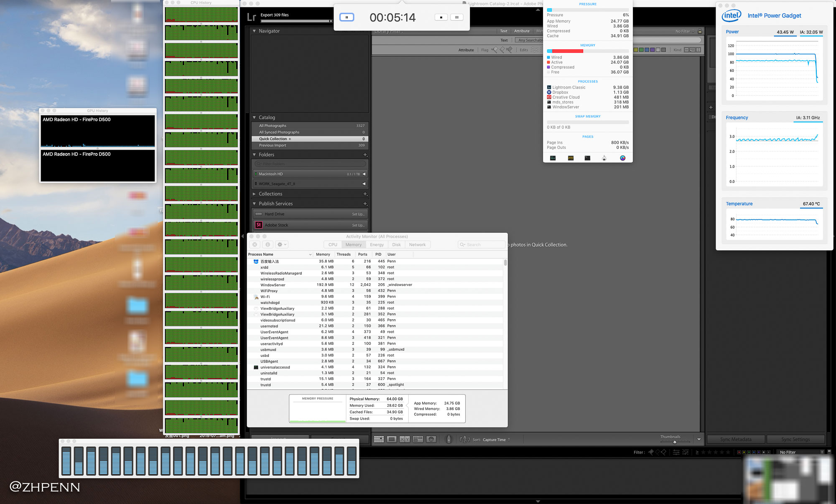Open the Energy tab in Activity Monitor

(x=377, y=245)
